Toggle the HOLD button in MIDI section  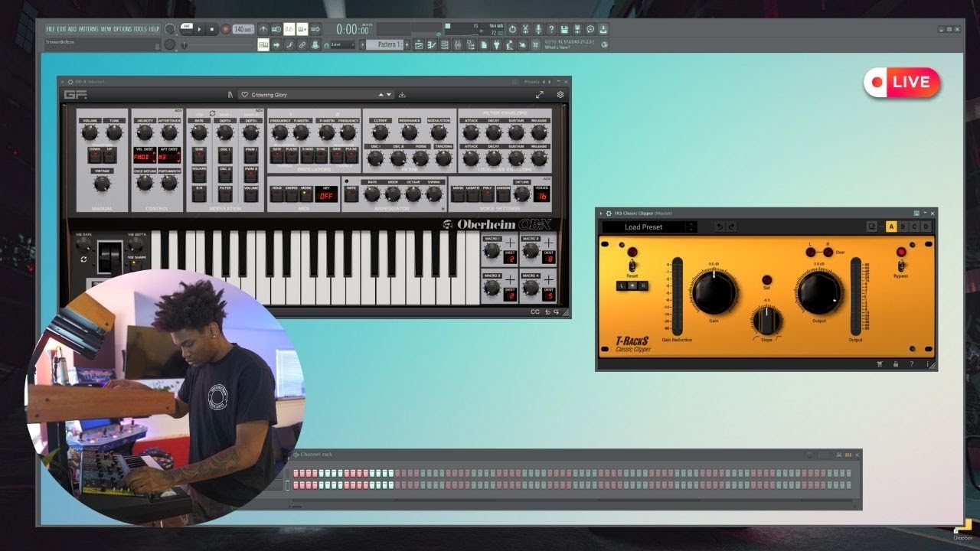276,194
